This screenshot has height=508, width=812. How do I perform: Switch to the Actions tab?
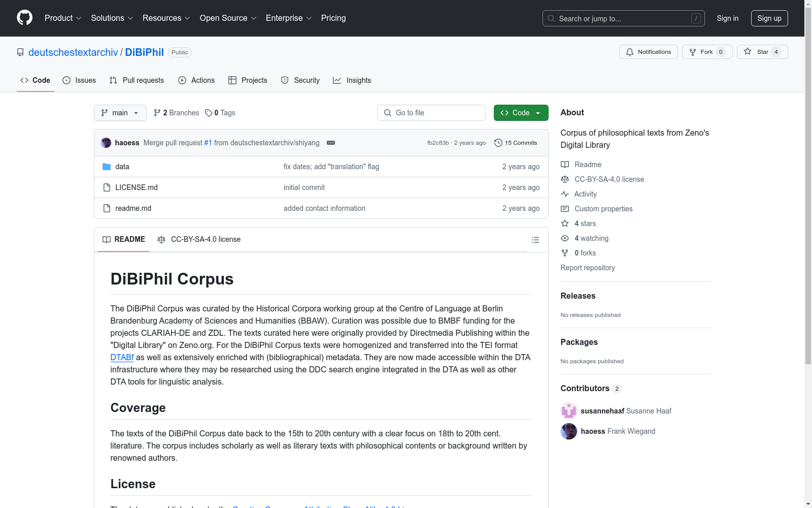pyautogui.click(x=196, y=80)
